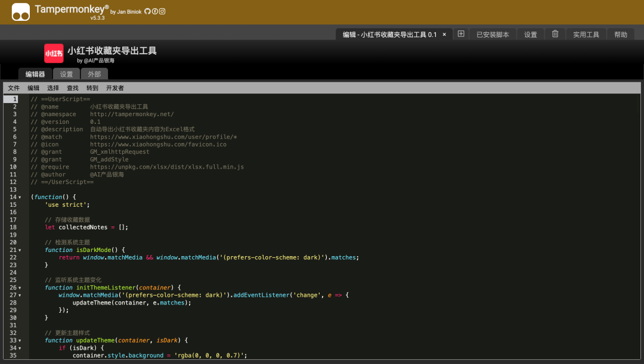Screen dimensions: 644x364
Task: Click the @author @AI产品银海 value
Action: coord(107,175)
